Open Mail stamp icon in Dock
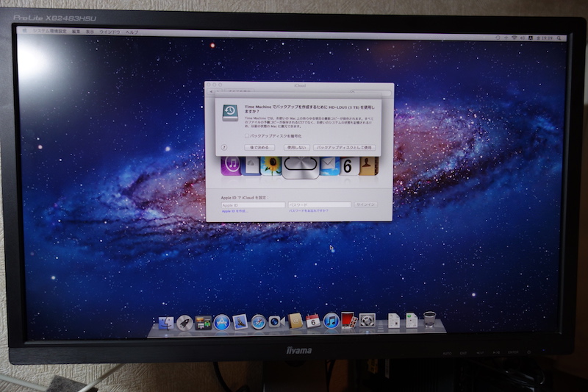 click(240, 322)
